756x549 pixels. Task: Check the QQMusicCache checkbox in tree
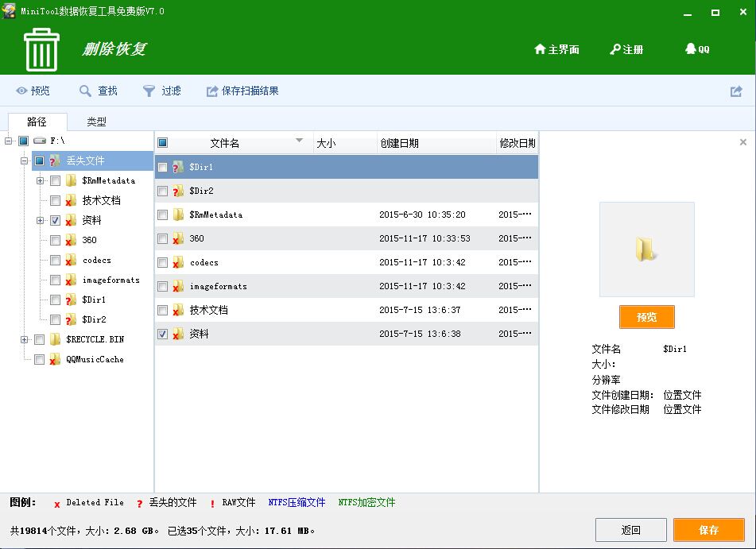[40, 359]
